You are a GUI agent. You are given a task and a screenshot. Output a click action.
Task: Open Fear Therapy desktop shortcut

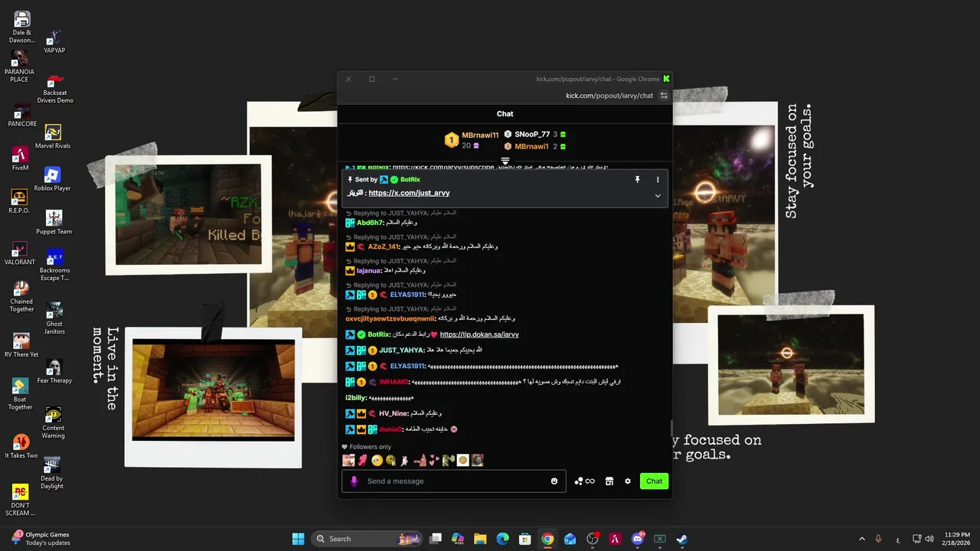54,371
